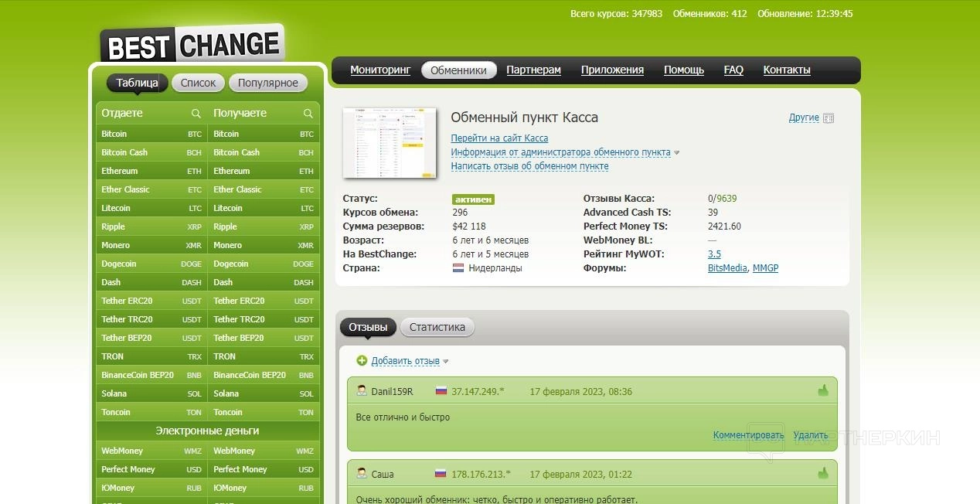Follow Перейти на сайт Касса link

tap(499, 138)
